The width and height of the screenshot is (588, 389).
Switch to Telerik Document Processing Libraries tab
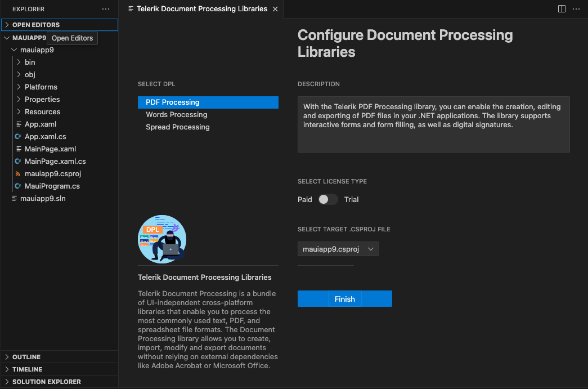[x=202, y=8]
